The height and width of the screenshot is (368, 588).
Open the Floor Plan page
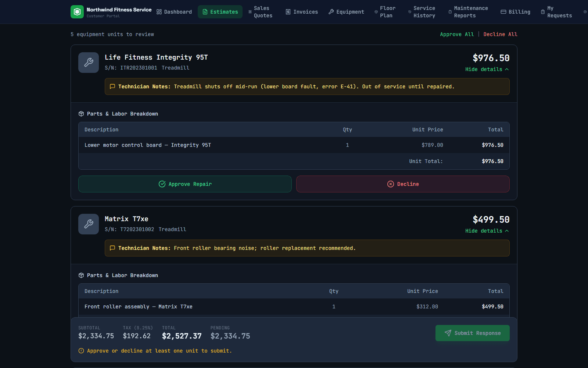tap(386, 12)
